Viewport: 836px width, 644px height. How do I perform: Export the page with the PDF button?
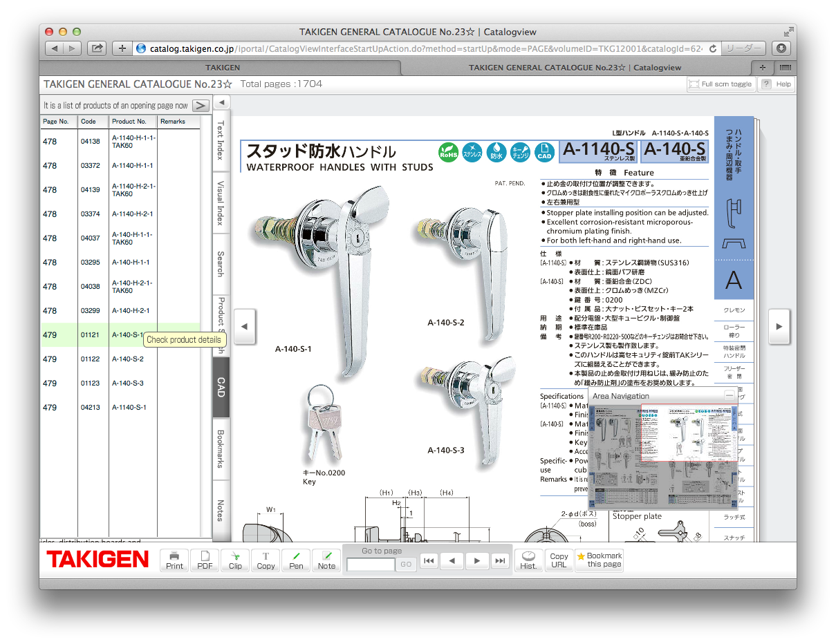coord(205,560)
